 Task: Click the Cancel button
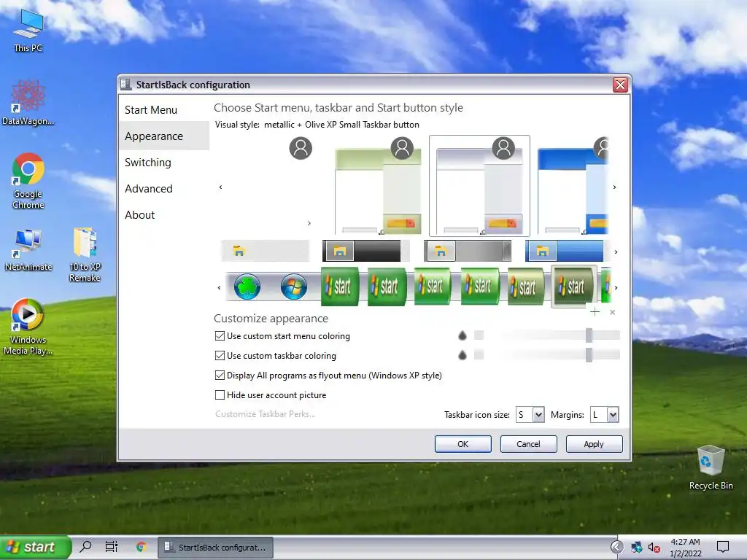[x=528, y=444]
